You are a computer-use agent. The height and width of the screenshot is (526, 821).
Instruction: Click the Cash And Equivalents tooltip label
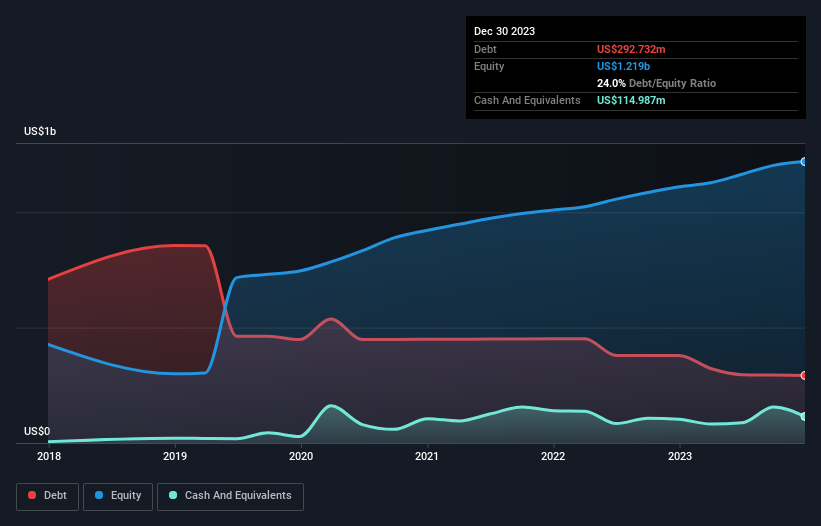[527, 100]
